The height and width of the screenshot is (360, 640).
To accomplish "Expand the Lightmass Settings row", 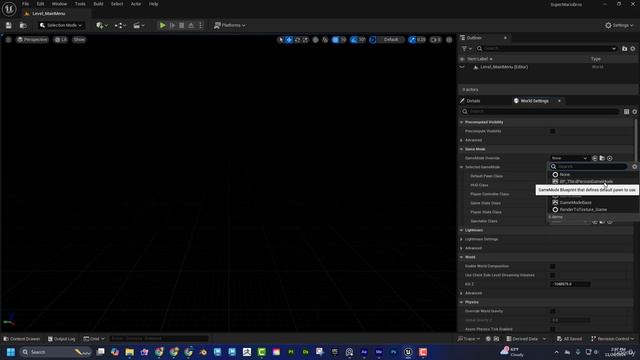I will click(462, 239).
